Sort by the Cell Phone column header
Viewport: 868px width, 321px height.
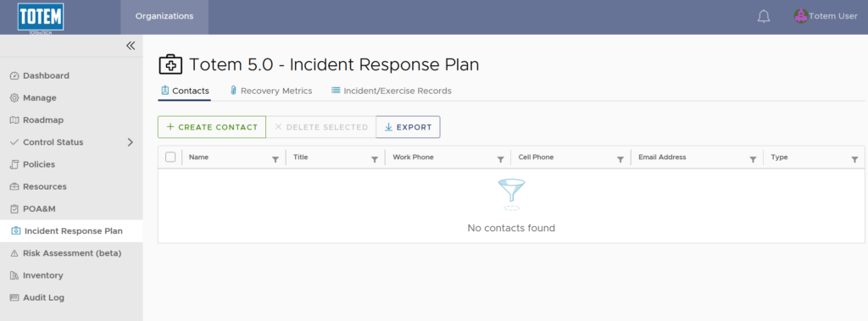point(536,158)
